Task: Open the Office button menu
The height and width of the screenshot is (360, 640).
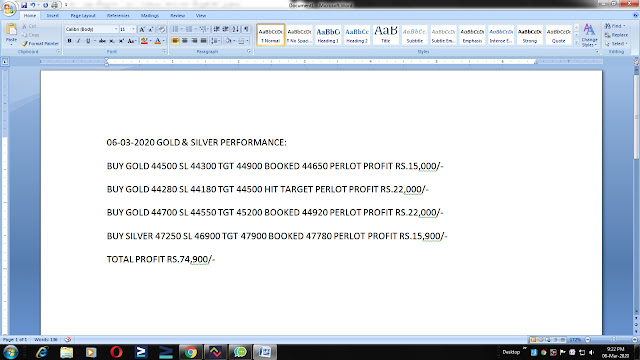Action: point(9,9)
